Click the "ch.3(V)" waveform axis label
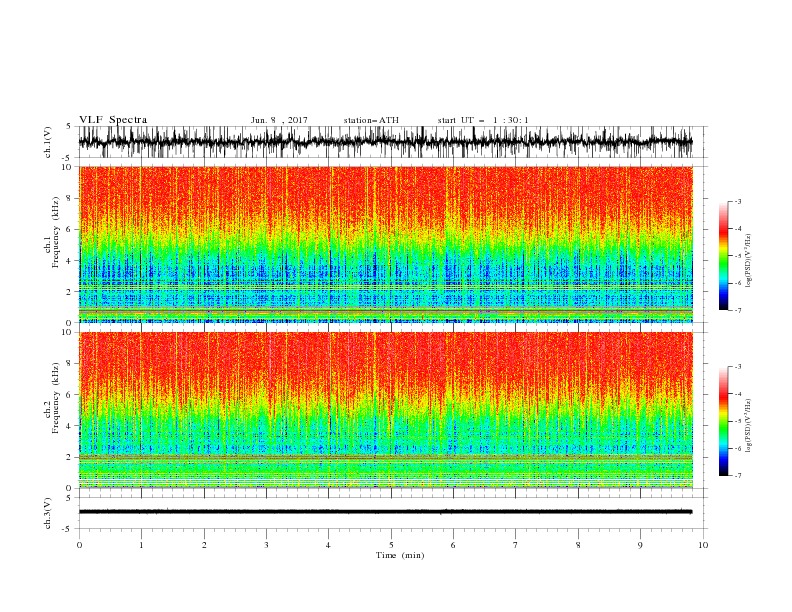The width and height of the screenshot is (792, 612). tap(49, 513)
